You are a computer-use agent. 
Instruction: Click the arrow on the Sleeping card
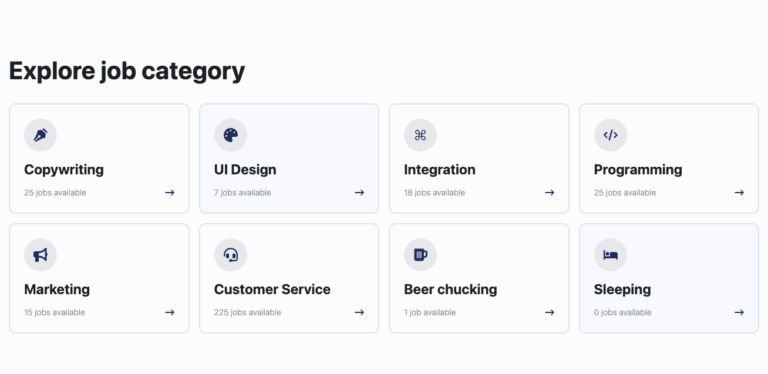point(739,312)
